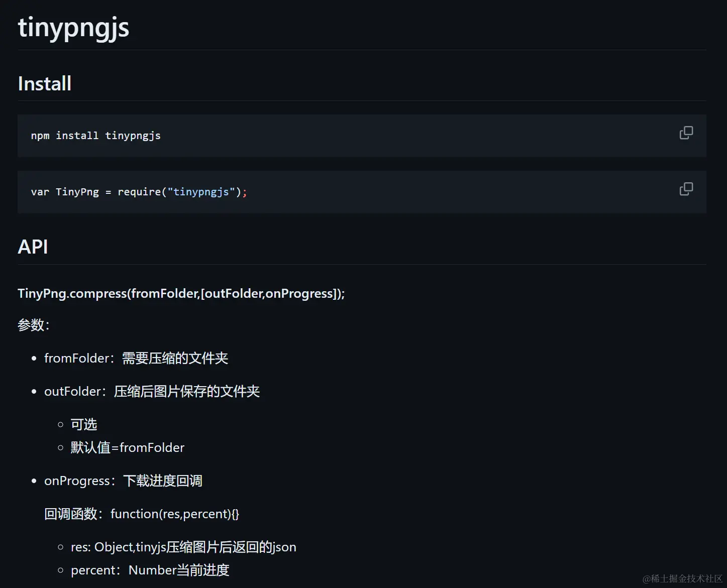
Task: Click the "tinypngjs" string in the require call
Action: [201, 192]
